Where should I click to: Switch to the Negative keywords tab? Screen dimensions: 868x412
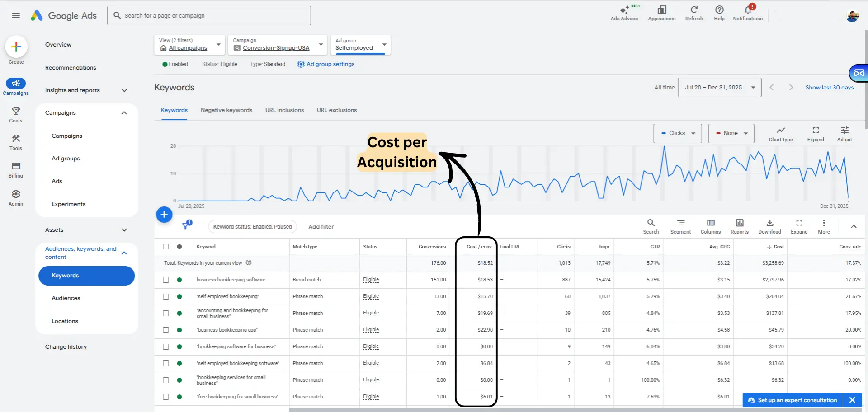[226, 110]
